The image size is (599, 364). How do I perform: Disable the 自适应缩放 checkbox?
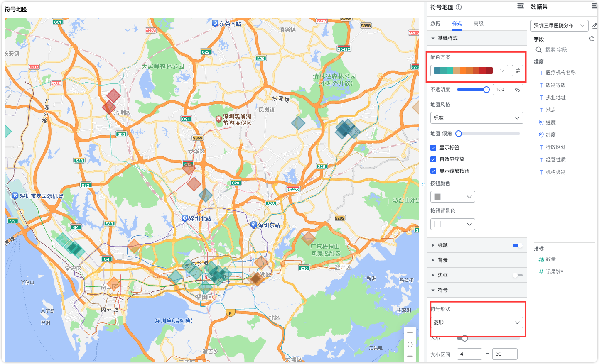point(432,159)
